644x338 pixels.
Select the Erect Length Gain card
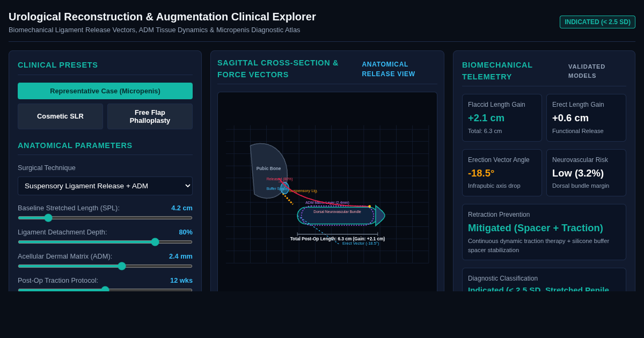[x=586, y=118]
